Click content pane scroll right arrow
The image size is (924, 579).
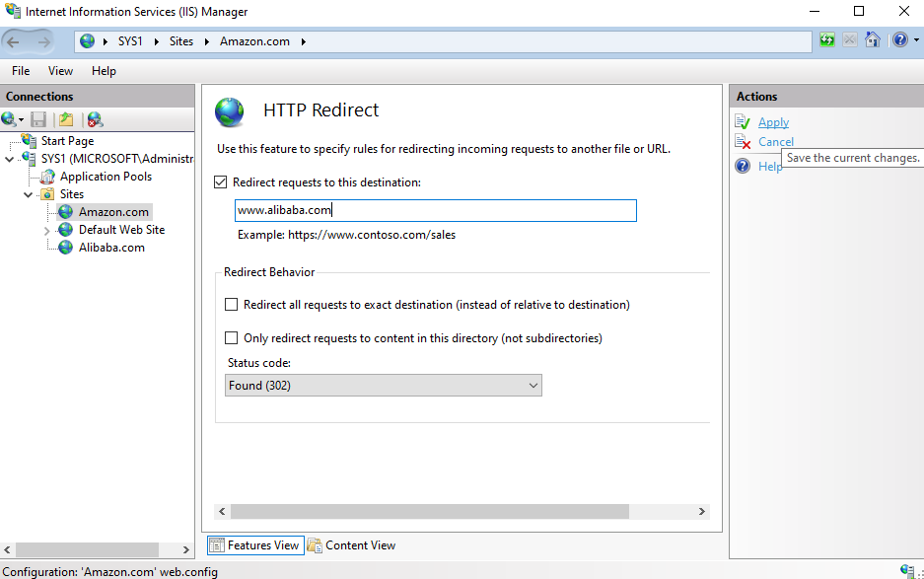pos(702,511)
